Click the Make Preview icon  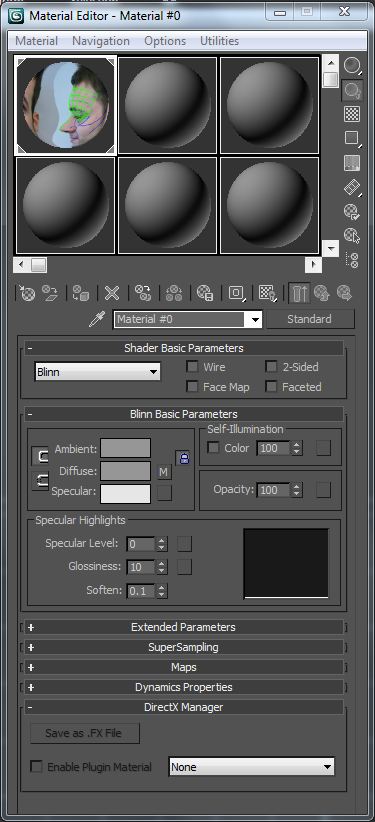point(352,187)
